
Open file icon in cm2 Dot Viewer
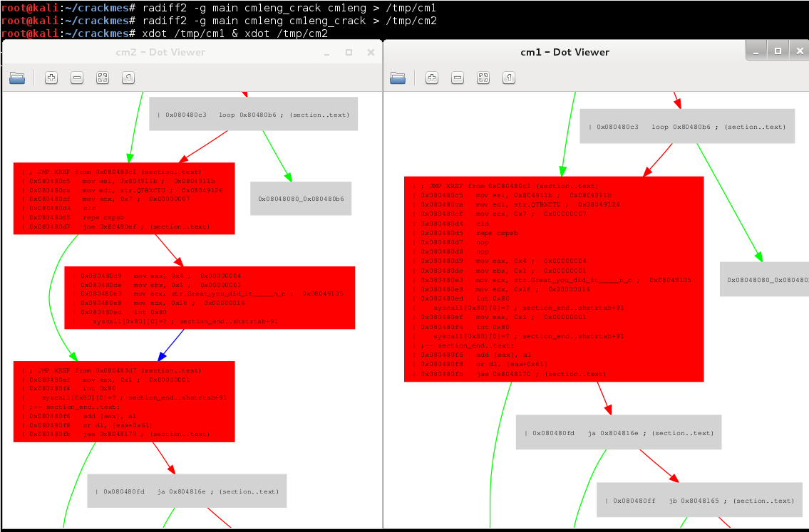(17, 78)
